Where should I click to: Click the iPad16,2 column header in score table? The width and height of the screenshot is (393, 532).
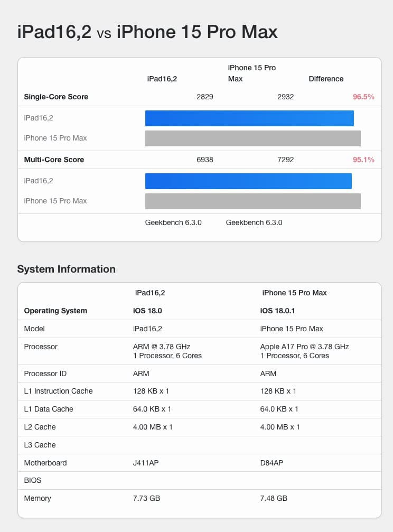click(162, 79)
